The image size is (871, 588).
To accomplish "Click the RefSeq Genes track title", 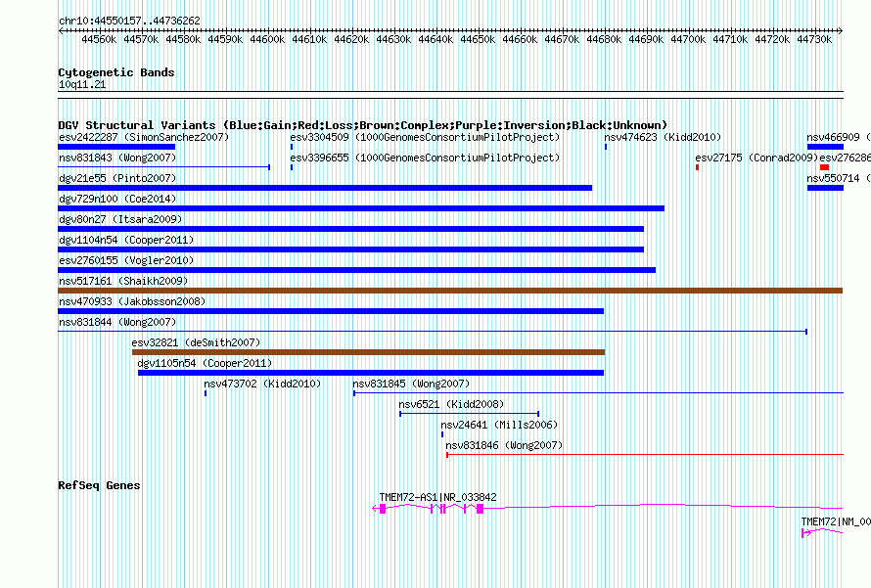I will pos(99,485).
